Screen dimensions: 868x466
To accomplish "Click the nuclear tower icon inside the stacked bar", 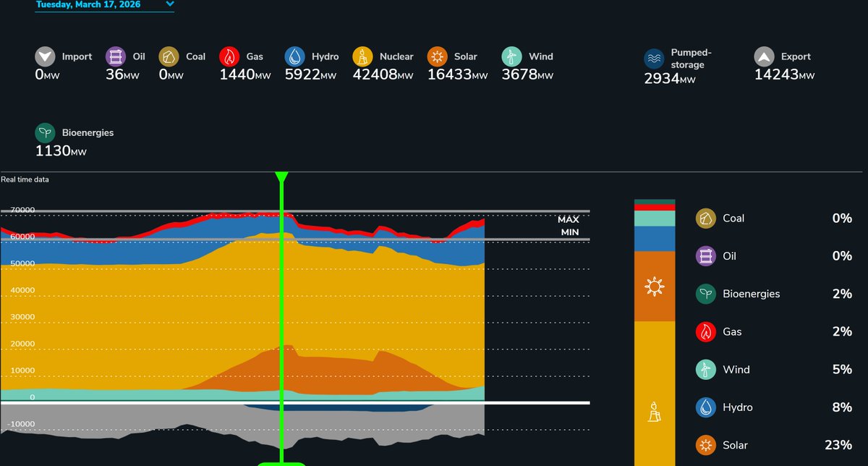I will pyautogui.click(x=655, y=412).
